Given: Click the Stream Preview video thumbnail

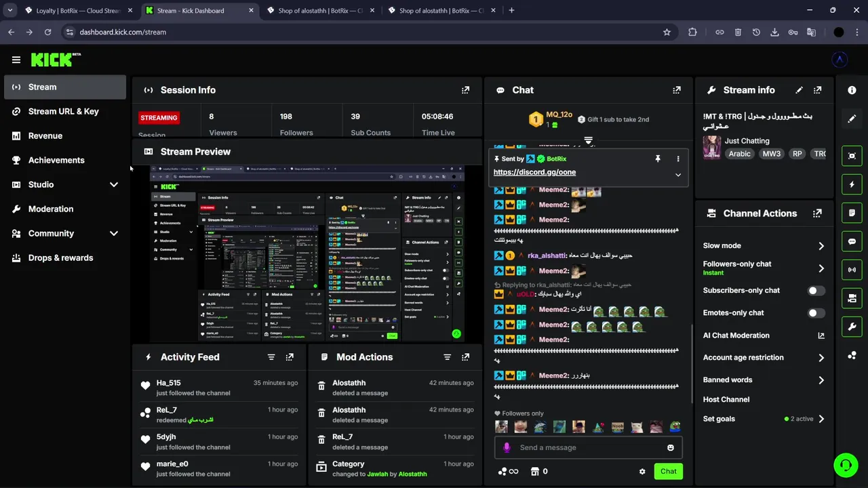Looking at the screenshot, I should (x=307, y=253).
